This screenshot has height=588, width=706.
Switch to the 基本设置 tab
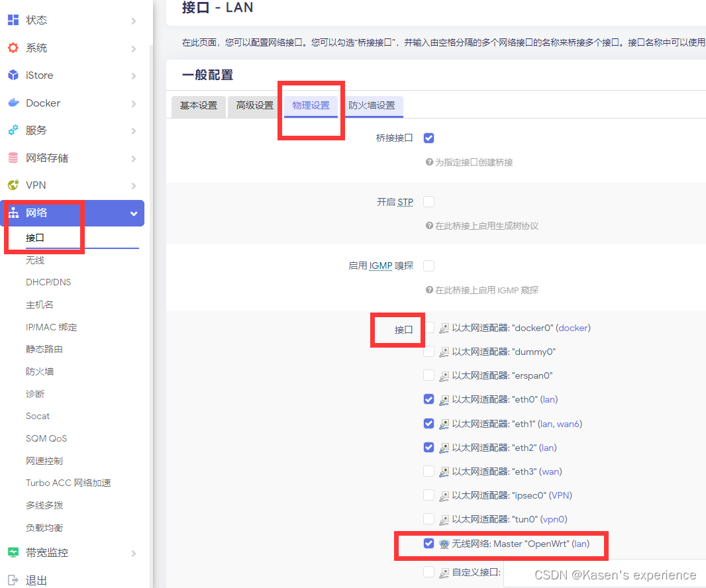pyautogui.click(x=199, y=106)
